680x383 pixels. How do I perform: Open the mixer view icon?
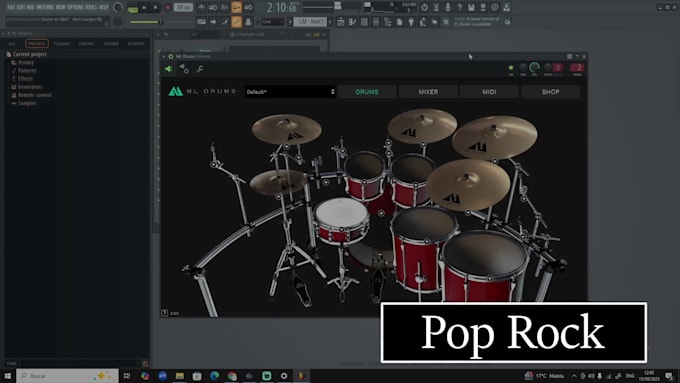pyautogui.click(x=376, y=22)
